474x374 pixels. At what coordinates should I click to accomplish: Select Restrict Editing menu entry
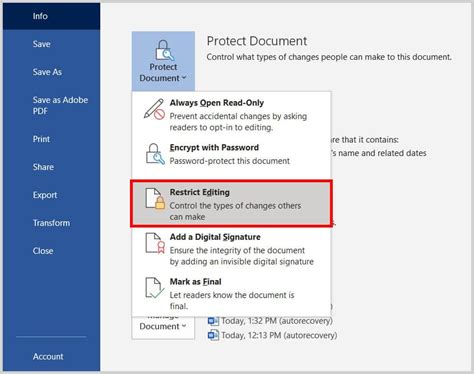231,204
